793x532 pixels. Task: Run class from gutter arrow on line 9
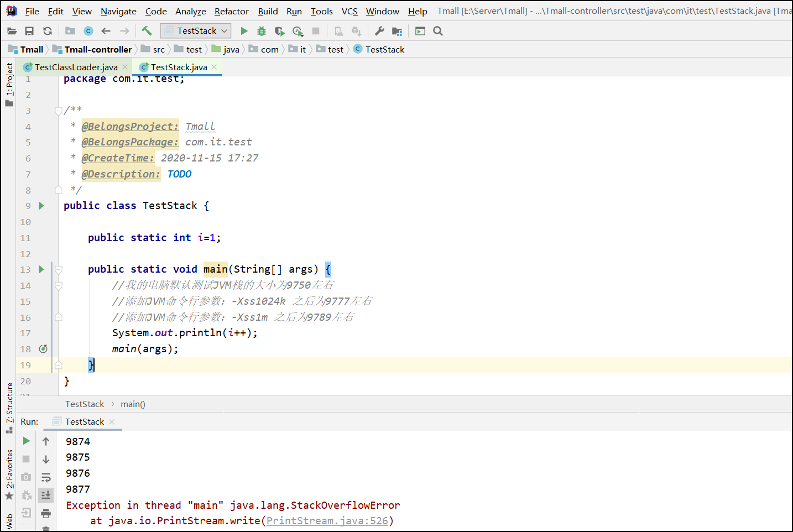tap(41, 206)
